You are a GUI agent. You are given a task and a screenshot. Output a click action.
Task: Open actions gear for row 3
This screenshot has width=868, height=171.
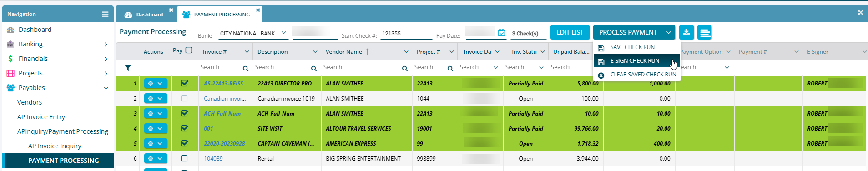click(x=156, y=114)
